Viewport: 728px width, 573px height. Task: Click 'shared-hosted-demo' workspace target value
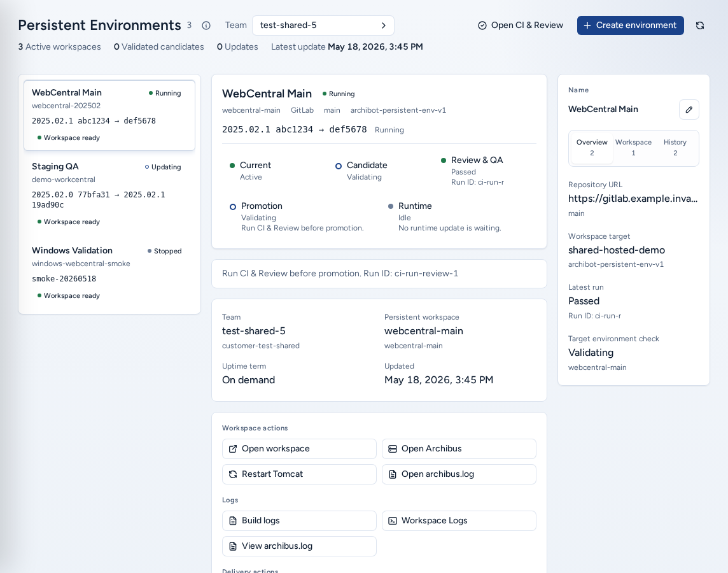pos(617,250)
